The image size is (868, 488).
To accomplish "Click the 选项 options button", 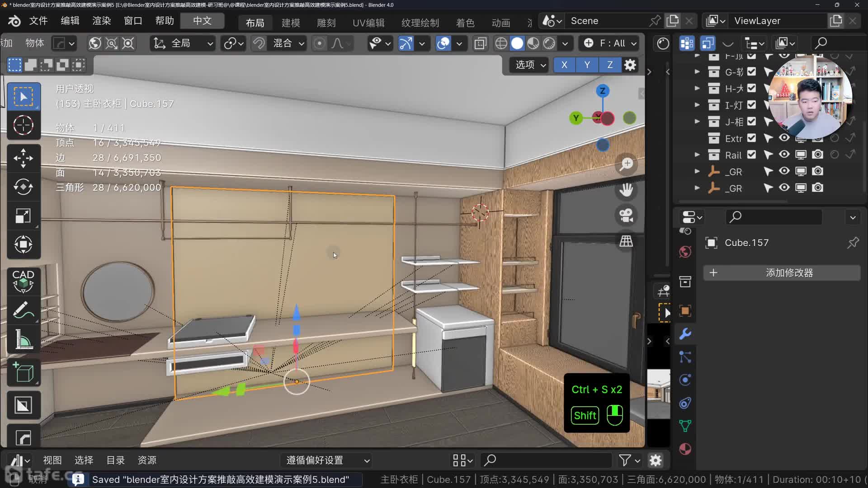I will (530, 65).
